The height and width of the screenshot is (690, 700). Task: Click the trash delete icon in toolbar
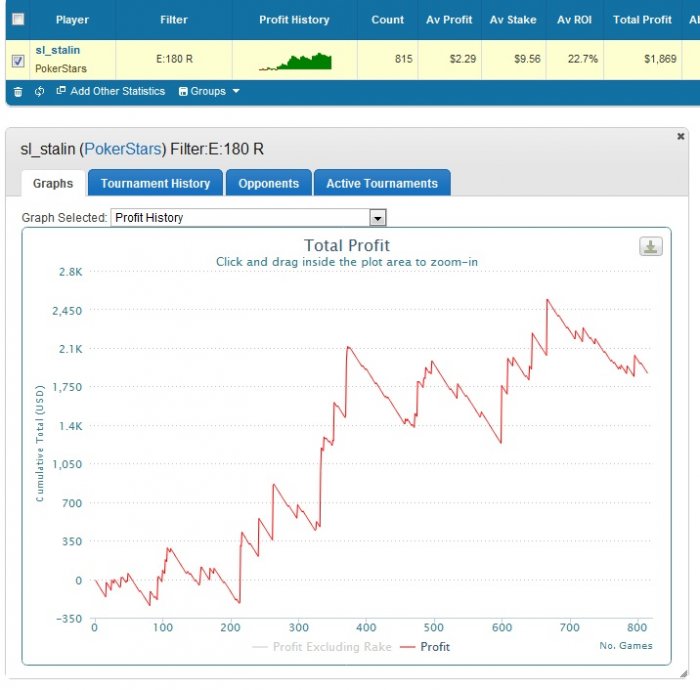coord(18,92)
